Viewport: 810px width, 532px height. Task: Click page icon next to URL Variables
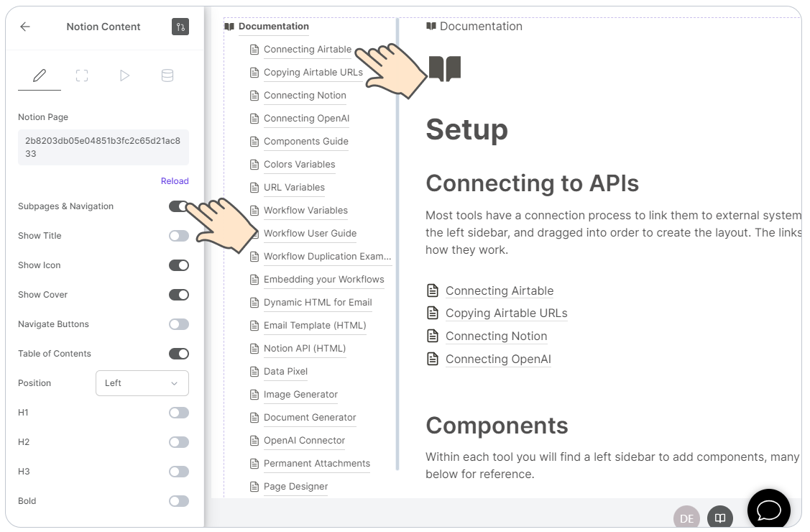(x=254, y=188)
